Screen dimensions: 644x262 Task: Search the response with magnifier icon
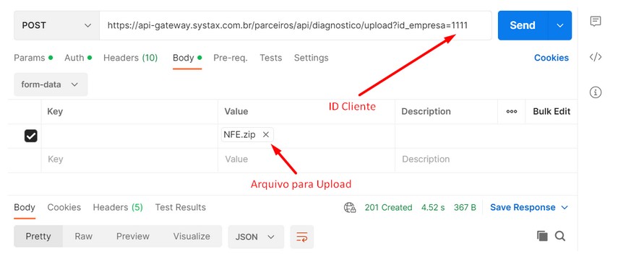tap(560, 236)
